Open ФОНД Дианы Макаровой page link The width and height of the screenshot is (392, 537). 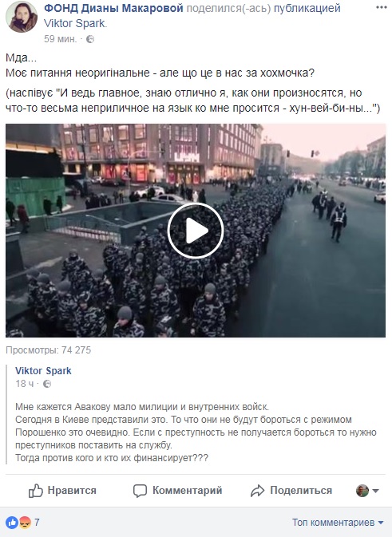113,8
